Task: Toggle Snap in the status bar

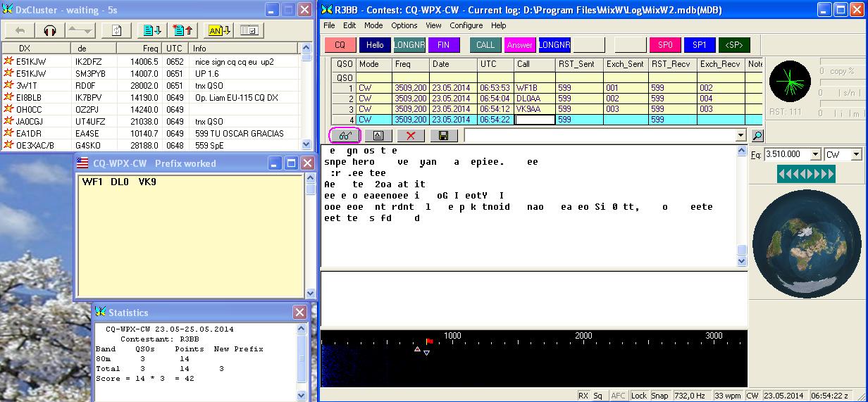Action: click(659, 396)
